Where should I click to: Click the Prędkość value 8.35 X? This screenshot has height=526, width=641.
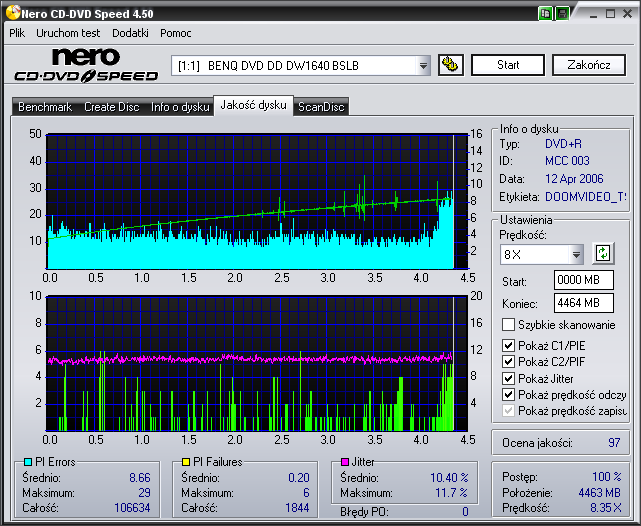[x=606, y=508]
